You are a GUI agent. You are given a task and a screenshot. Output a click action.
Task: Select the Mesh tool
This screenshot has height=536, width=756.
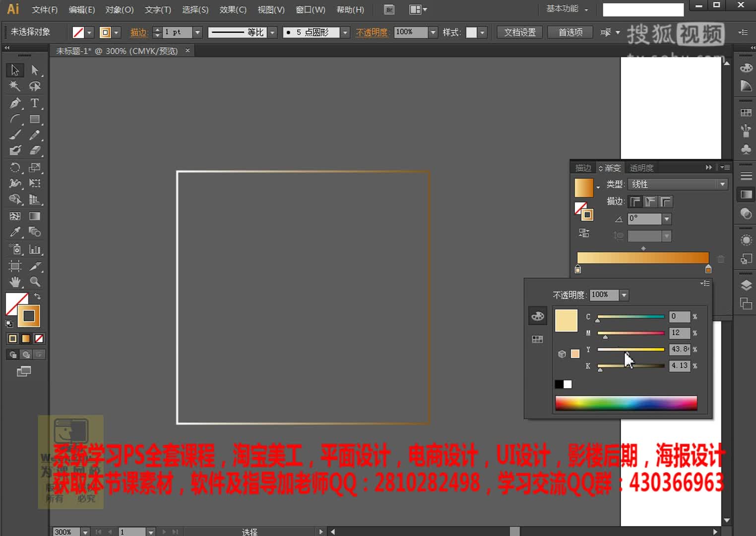(15, 216)
